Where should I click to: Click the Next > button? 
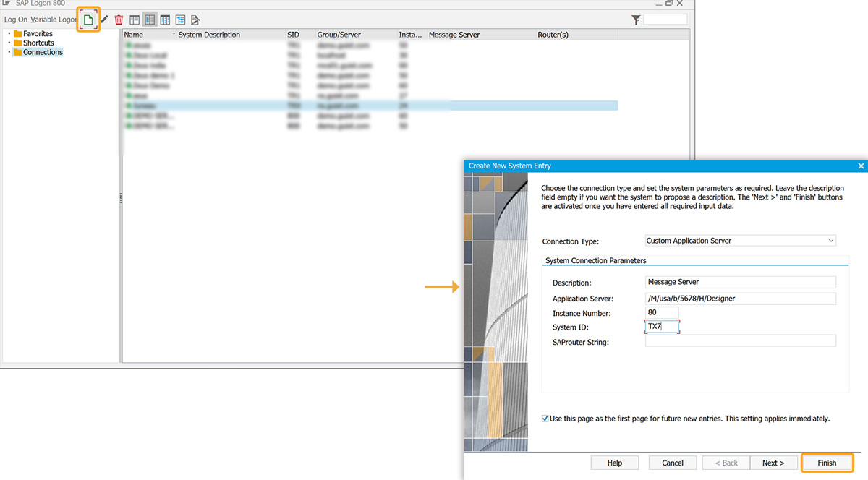773,463
